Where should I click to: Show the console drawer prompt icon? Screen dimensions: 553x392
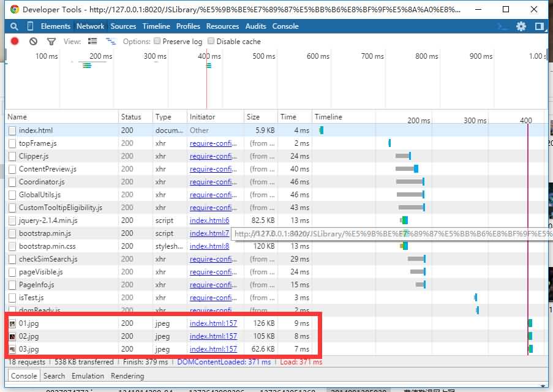pyautogui.click(x=503, y=26)
